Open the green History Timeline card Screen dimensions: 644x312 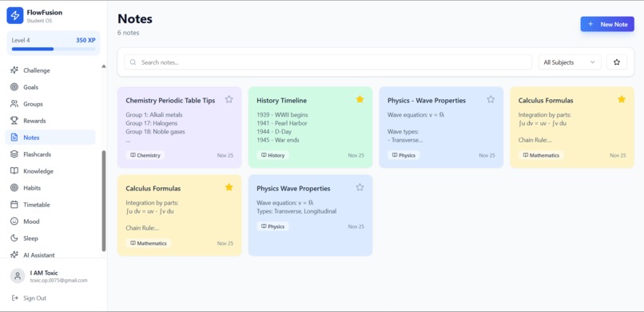[x=310, y=127]
